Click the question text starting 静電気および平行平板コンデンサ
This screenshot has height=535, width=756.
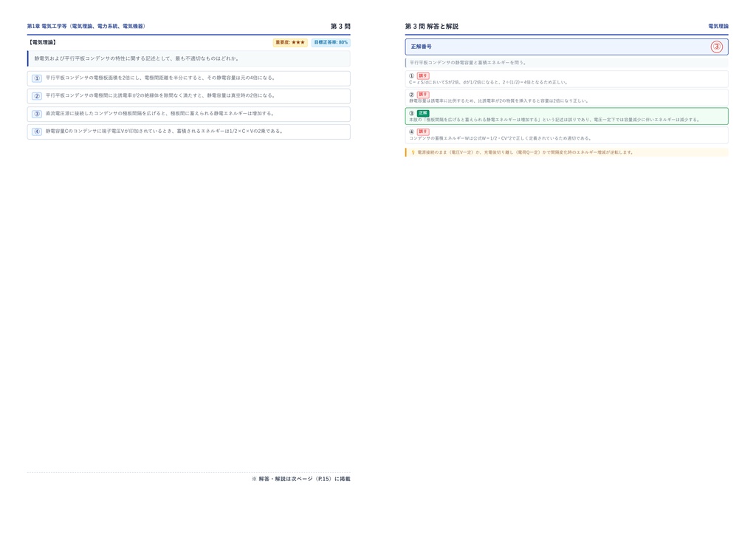pyautogui.click(x=137, y=58)
